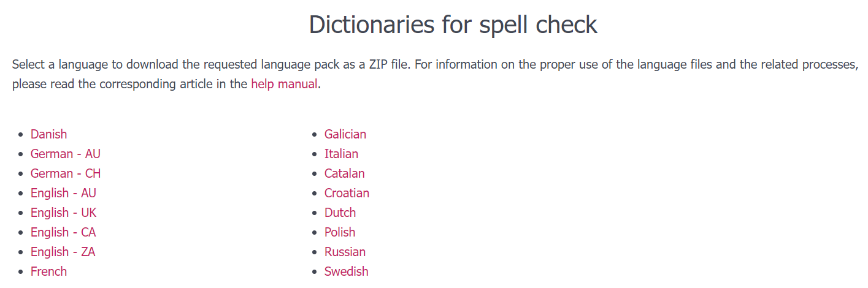The height and width of the screenshot is (288, 868).
Task: Open the Italian dictionary link
Action: 341,154
